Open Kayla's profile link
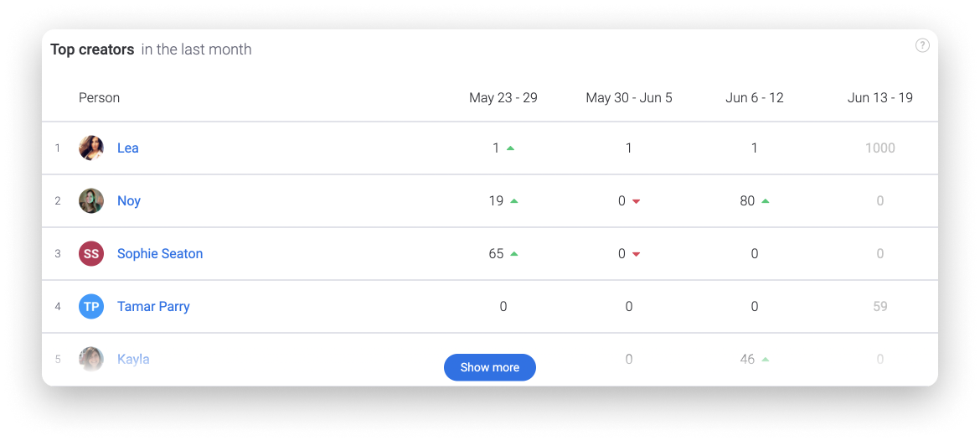The image size is (980, 441). pyautogui.click(x=133, y=359)
